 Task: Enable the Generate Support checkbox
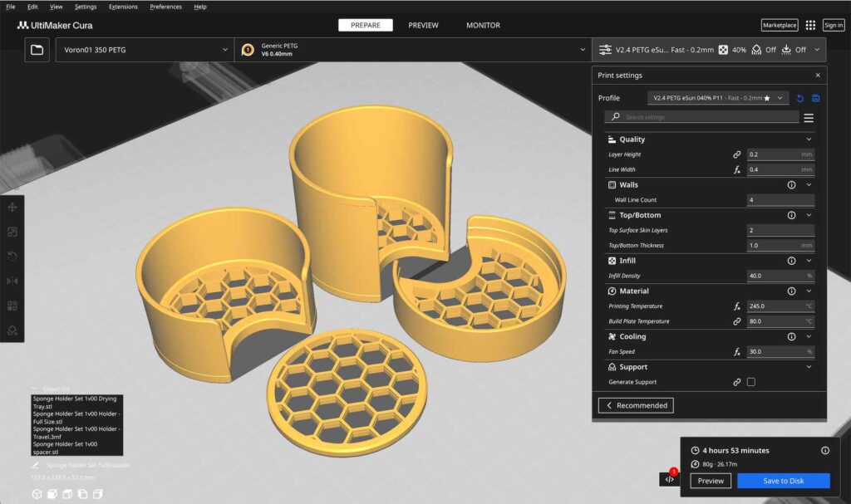(x=751, y=382)
